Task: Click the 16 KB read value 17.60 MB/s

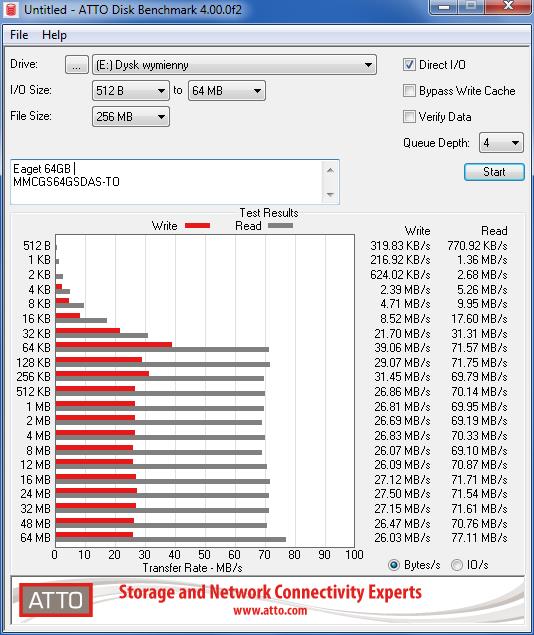Action: point(479,318)
